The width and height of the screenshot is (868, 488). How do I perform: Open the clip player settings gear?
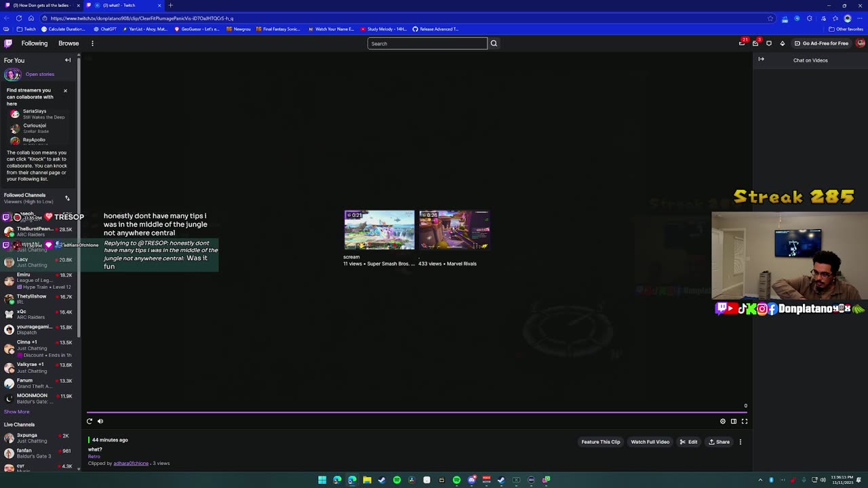723,422
